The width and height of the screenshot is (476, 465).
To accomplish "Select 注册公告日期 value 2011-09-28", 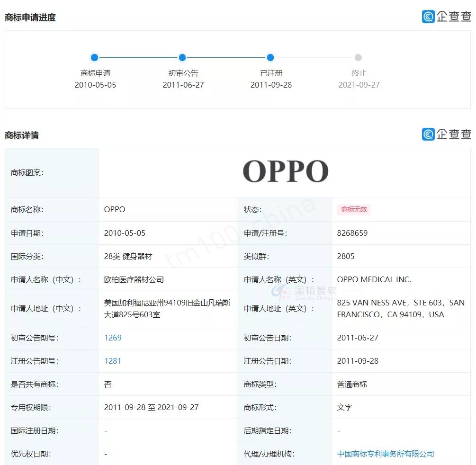I will tap(358, 361).
